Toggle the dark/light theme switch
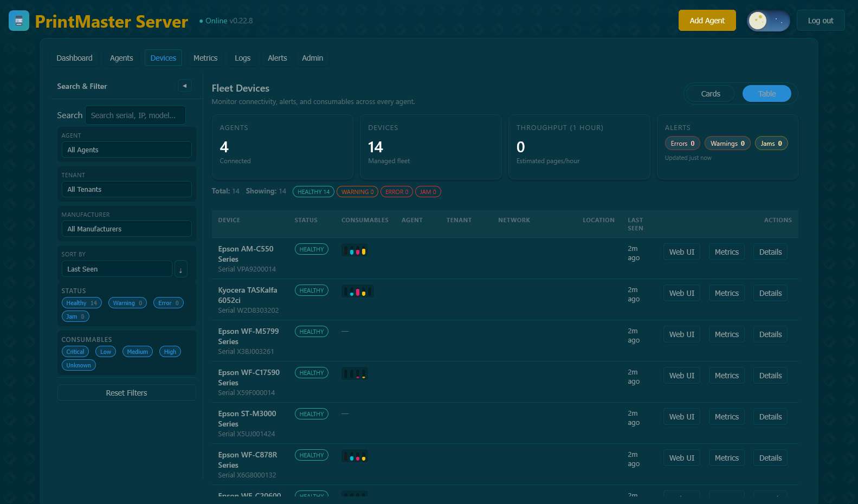This screenshot has height=504, width=858. [768, 21]
